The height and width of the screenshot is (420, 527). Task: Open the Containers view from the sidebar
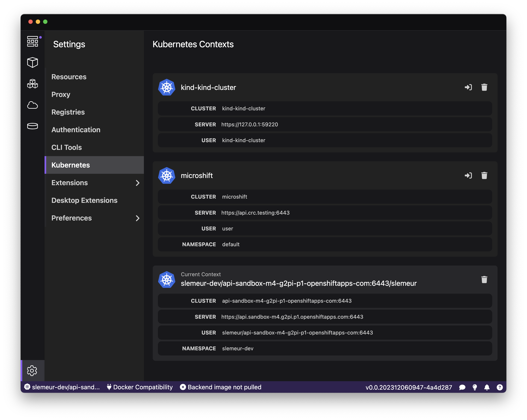pyautogui.click(x=33, y=62)
